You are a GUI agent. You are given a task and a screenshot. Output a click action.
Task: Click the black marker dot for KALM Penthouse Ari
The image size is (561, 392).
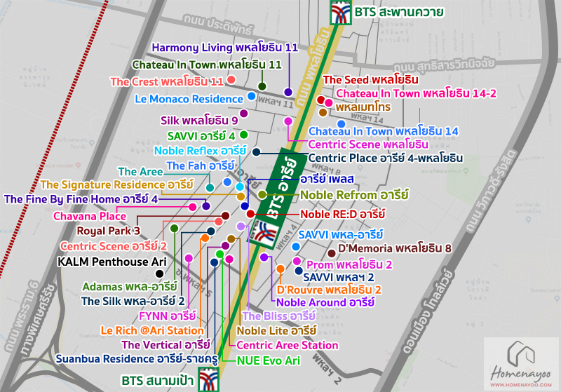(x=160, y=274)
